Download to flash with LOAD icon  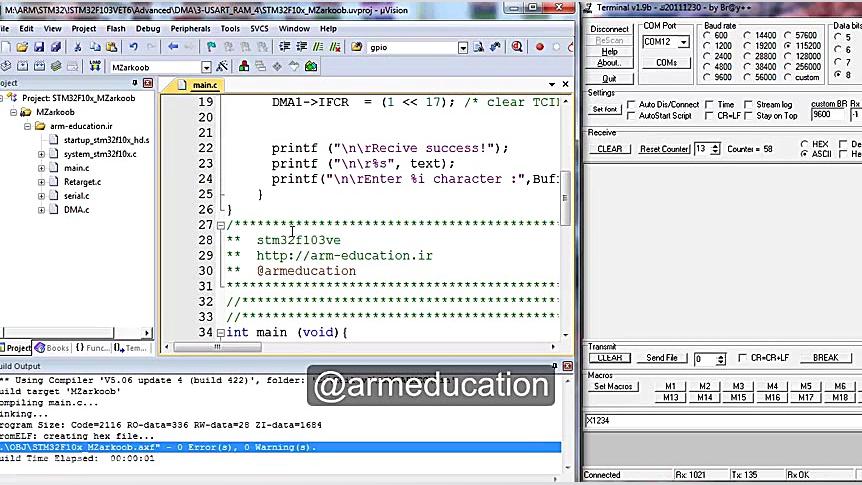point(95,67)
